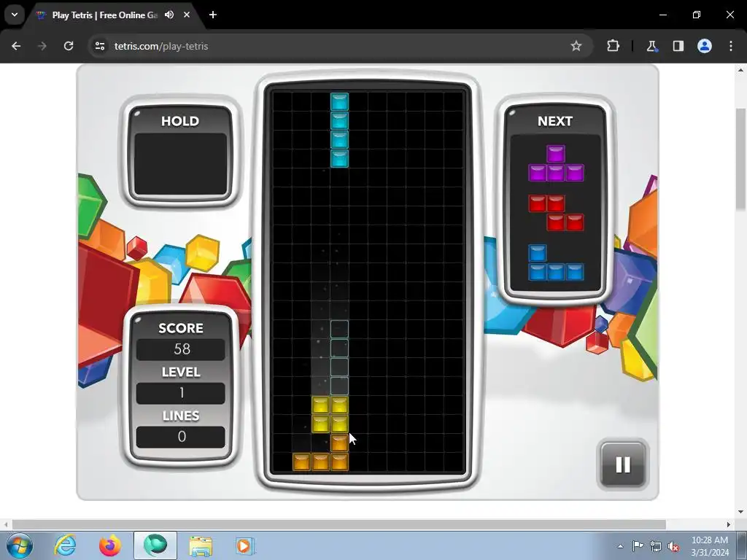Viewport: 747px width, 560px height.
Task: Click the horizontal scrollbar thumb
Action: coord(338,524)
